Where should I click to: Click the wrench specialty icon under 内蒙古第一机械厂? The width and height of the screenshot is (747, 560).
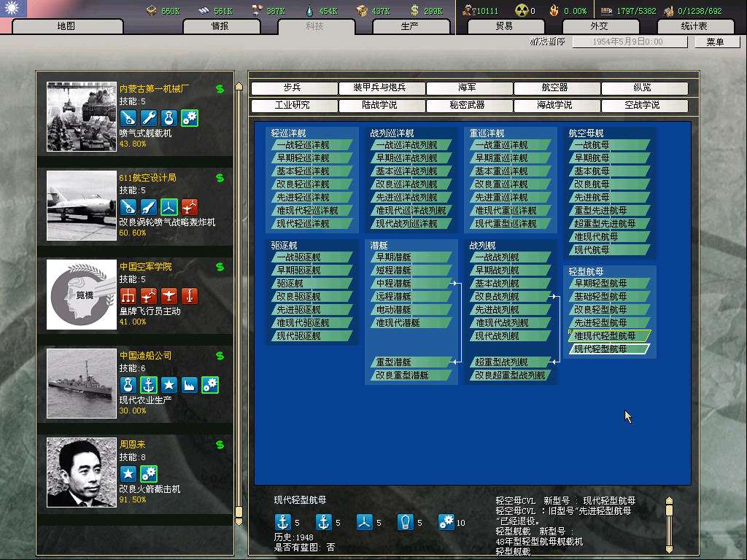pos(149,117)
